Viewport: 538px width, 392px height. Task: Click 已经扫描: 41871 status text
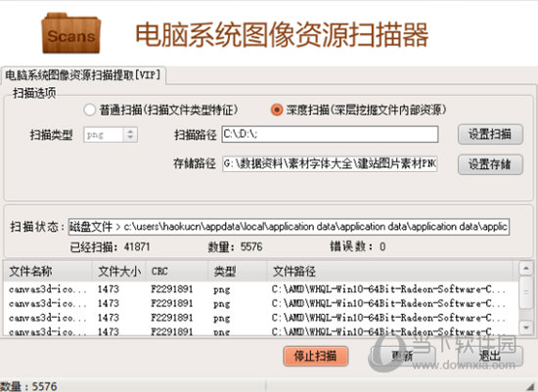pos(110,246)
